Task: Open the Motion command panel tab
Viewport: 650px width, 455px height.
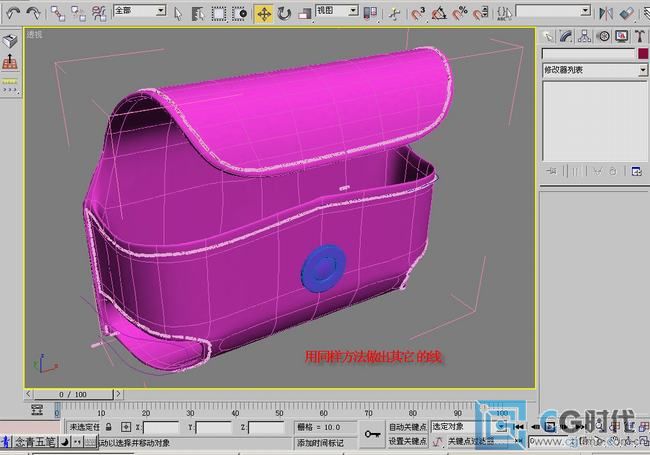Action: 604,36
